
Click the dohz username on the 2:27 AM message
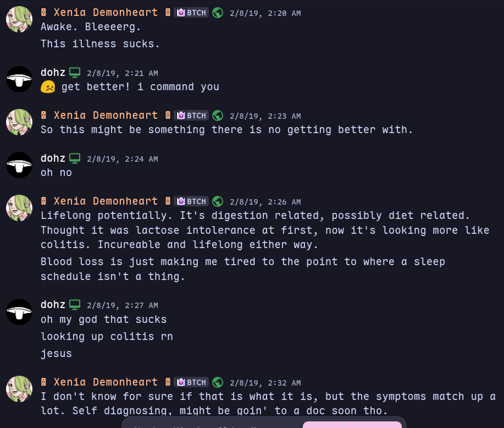[53, 305]
